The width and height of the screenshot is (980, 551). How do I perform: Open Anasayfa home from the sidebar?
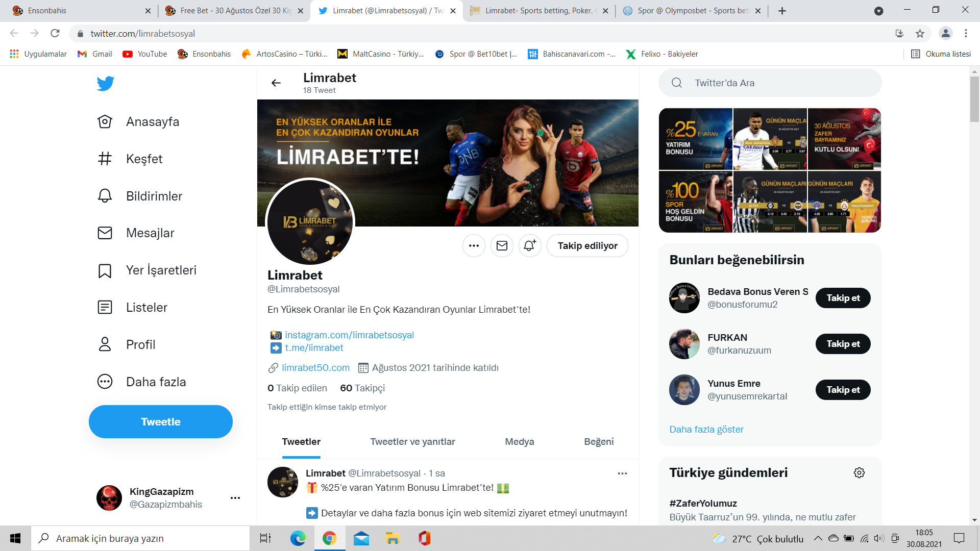pyautogui.click(x=138, y=122)
